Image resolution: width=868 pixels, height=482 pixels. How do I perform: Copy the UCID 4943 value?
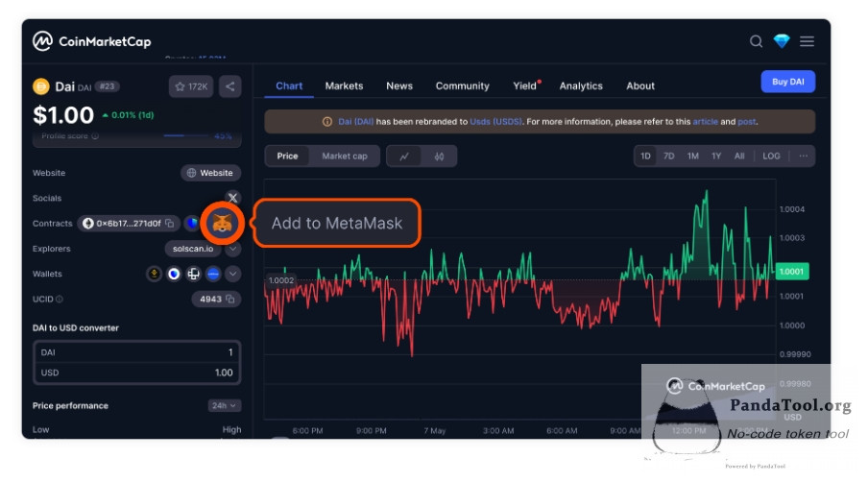pyautogui.click(x=230, y=299)
